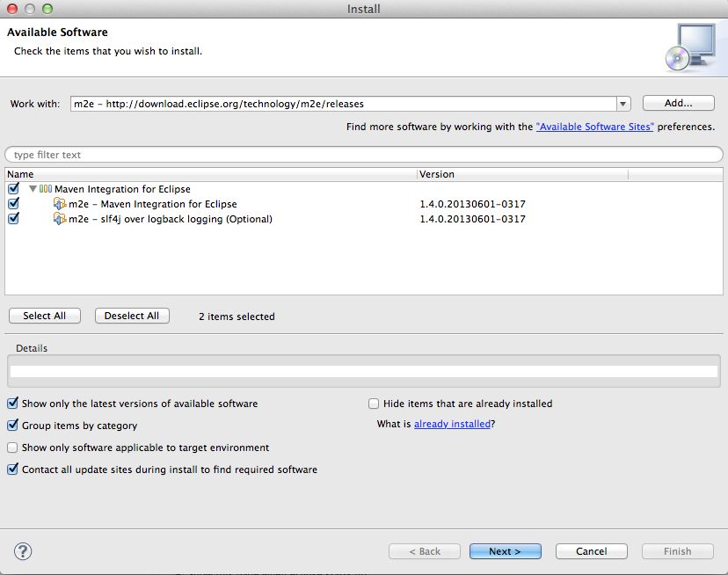Select the m2e - Maven Integration for Eclipse row
The image size is (728, 575).
click(364, 204)
